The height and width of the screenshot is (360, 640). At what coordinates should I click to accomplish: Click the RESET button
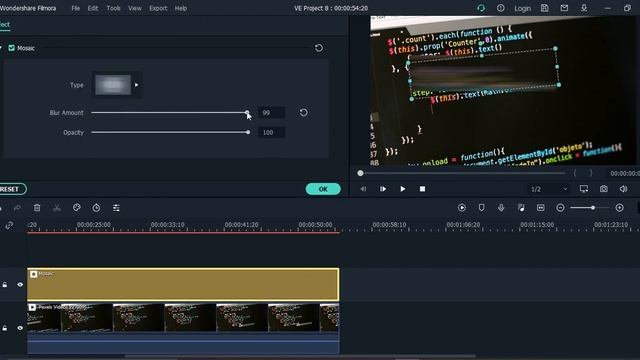(x=11, y=189)
